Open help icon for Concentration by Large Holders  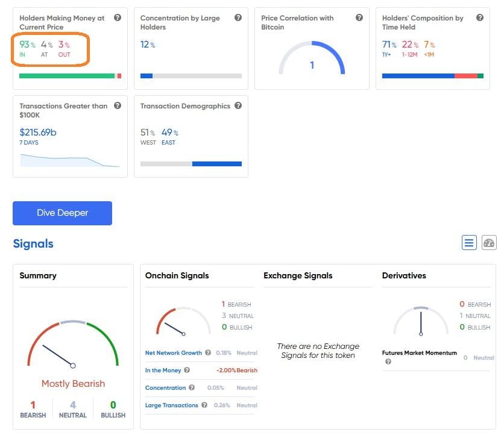tap(238, 18)
